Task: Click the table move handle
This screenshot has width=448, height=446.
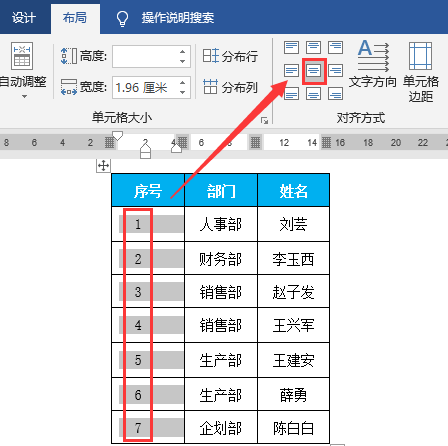Action: 103,166
